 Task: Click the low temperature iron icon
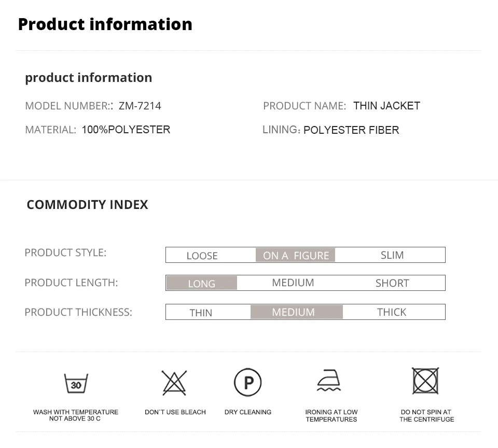[329, 381]
